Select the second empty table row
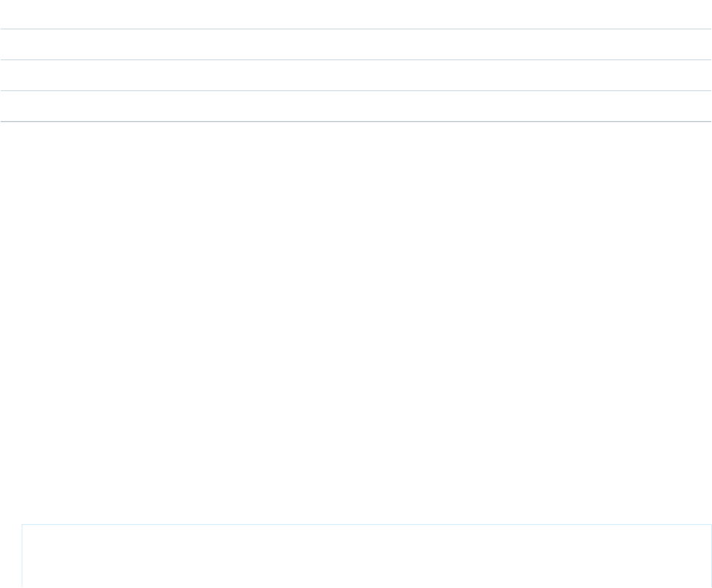Viewport: 712px width, 588px height. point(356,44)
